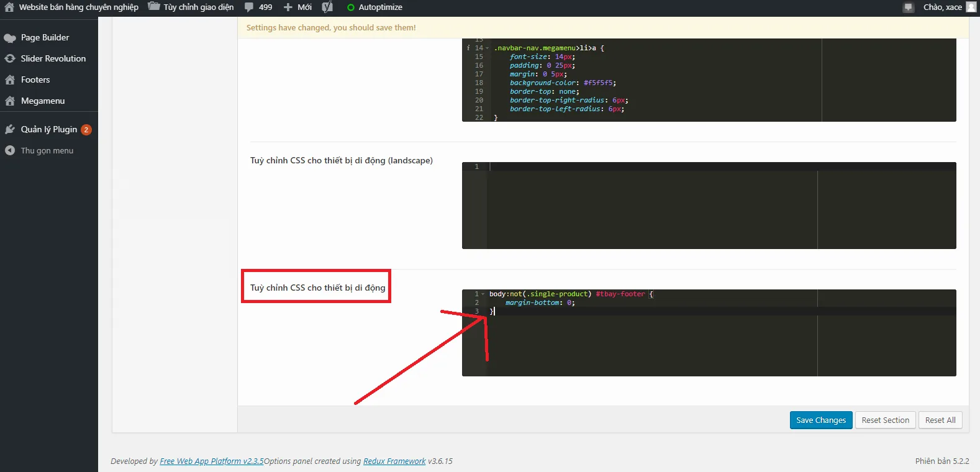Open the Website bán hàng chuyên nghiệp site link
This screenshot has width=980, height=472.
pos(79,7)
